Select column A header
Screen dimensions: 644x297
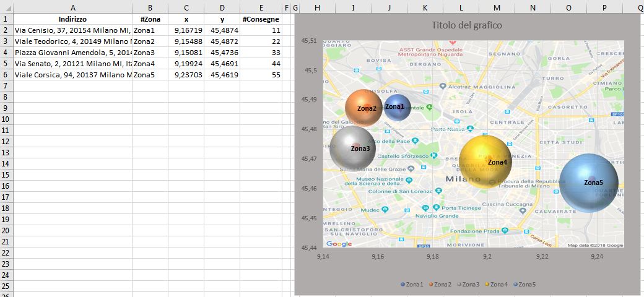[x=72, y=7]
